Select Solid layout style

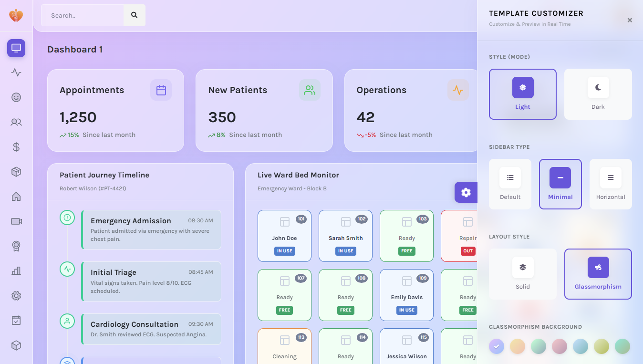pyautogui.click(x=523, y=274)
